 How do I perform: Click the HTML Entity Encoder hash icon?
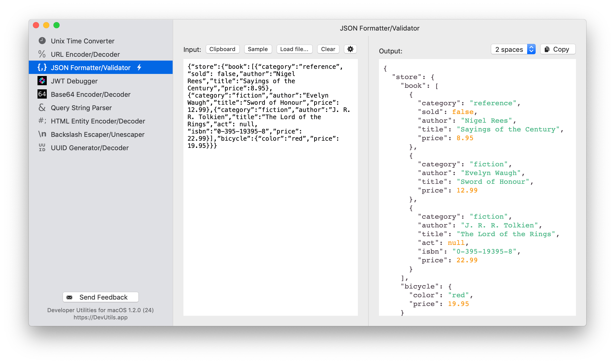[42, 121]
